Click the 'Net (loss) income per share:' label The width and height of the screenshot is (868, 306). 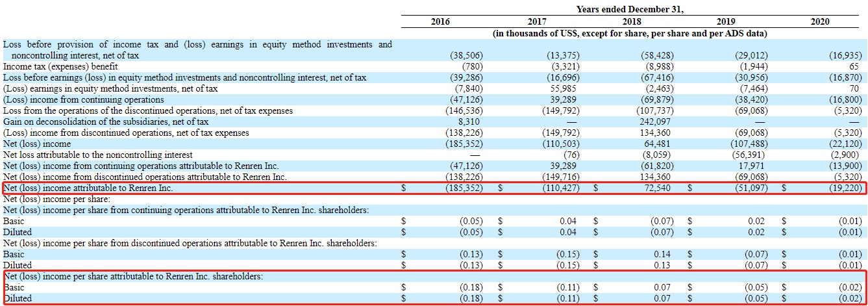click(56, 199)
